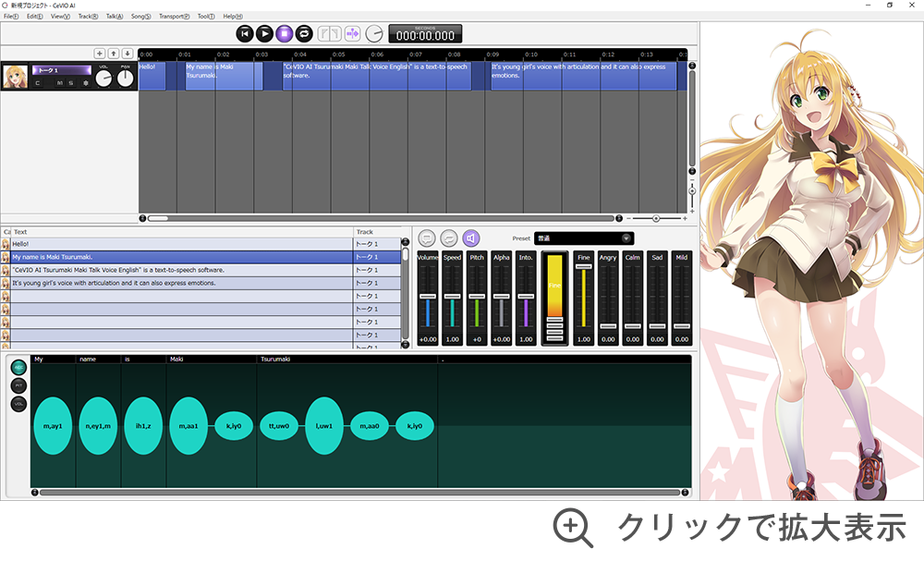Click the Volume slider handle
The height and width of the screenshot is (561, 924).
click(x=428, y=297)
